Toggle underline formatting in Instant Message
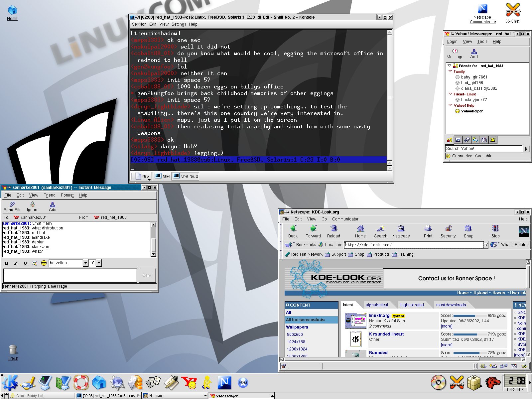The height and width of the screenshot is (399, 532). [25, 263]
